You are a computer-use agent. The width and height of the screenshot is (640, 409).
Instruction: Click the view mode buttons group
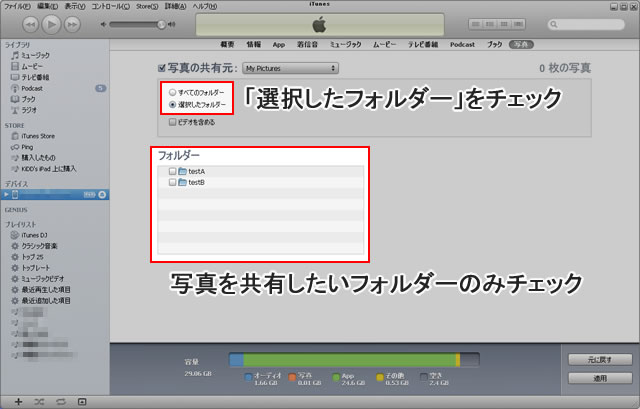[x=497, y=24]
